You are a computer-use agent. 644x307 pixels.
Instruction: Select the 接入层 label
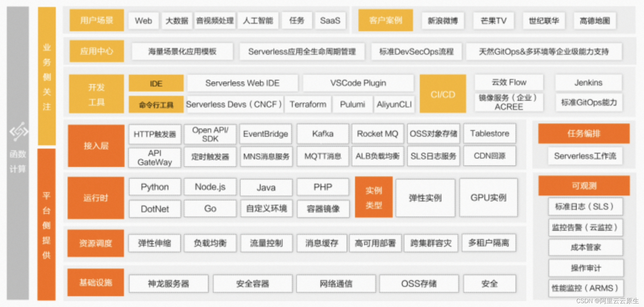pyautogui.click(x=96, y=146)
